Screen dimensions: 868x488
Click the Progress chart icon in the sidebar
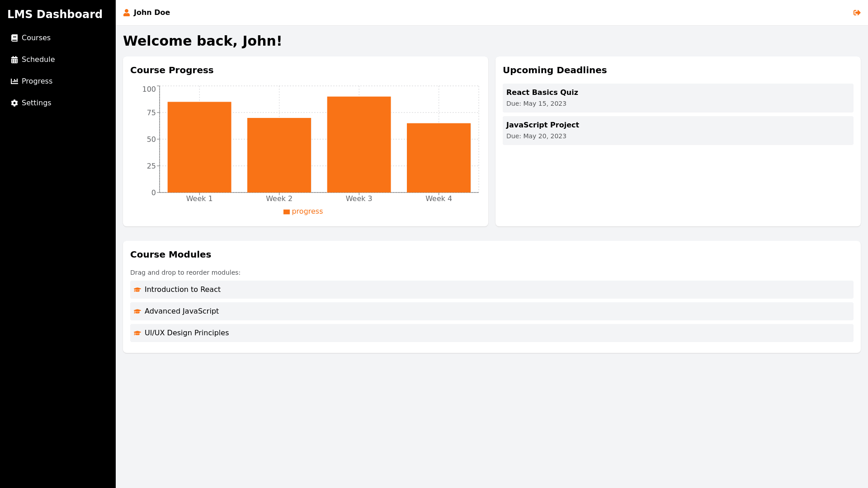[14, 81]
